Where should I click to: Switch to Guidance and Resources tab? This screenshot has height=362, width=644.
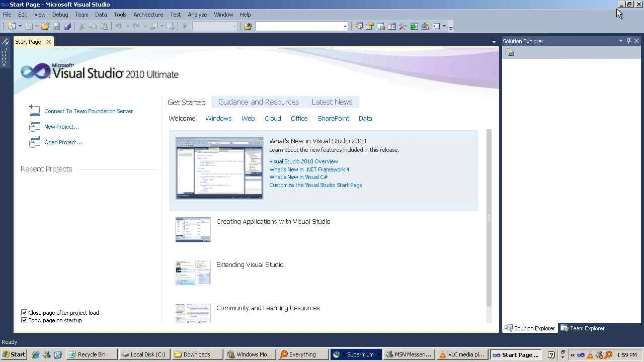[x=259, y=102]
